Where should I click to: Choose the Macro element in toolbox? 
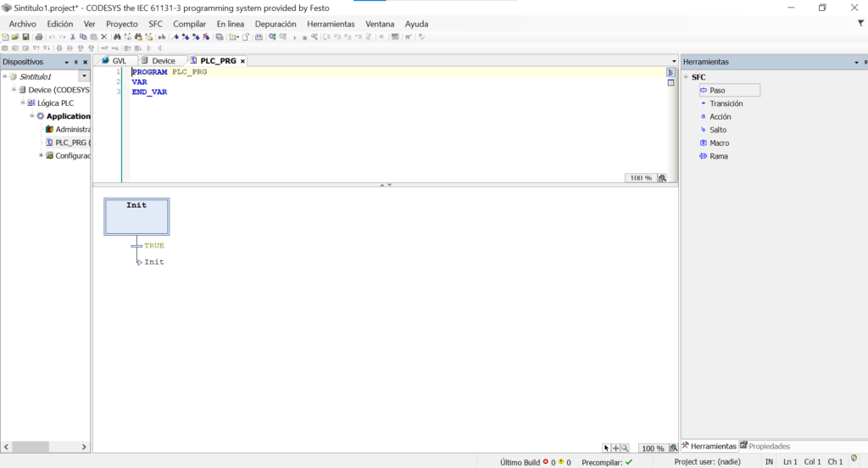pos(719,143)
